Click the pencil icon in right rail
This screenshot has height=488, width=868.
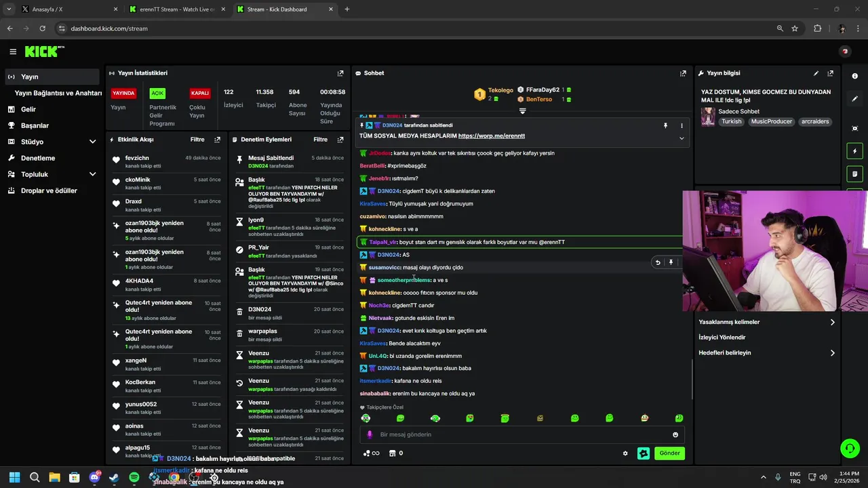click(854, 99)
